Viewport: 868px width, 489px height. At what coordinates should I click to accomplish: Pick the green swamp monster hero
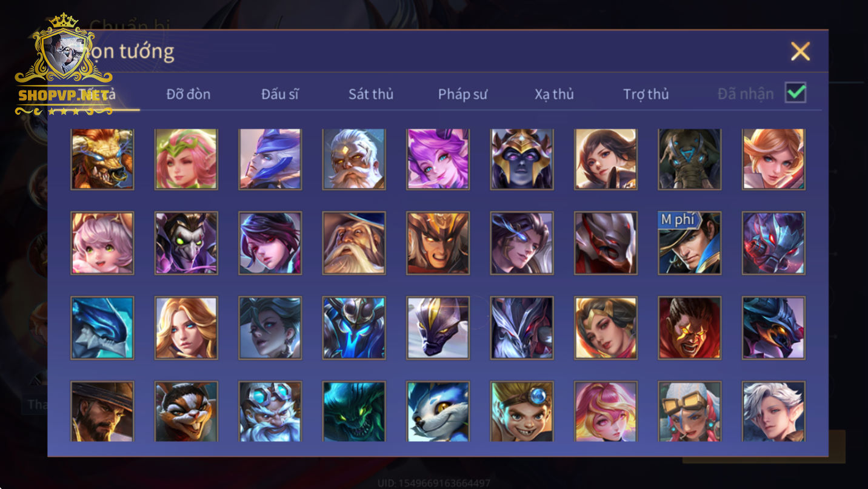pos(354,411)
